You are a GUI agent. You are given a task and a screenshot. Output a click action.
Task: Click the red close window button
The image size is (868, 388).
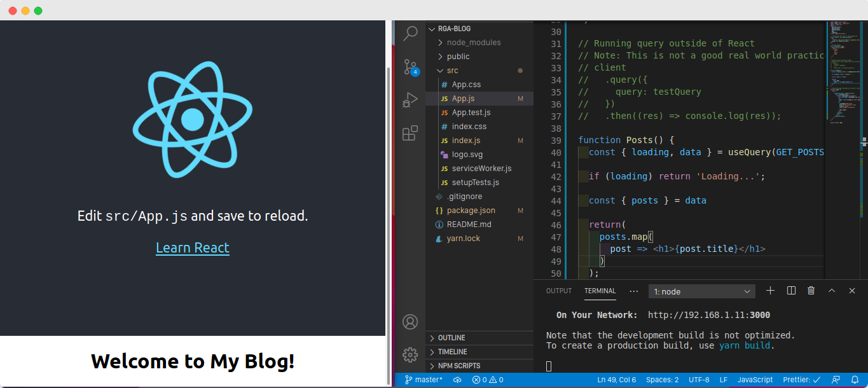click(x=13, y=10)
